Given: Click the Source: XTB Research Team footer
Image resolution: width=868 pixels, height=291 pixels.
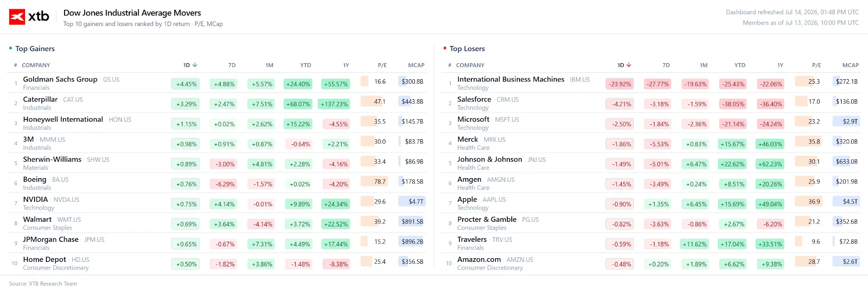Looking at the screenshot, I should point(43,284).
